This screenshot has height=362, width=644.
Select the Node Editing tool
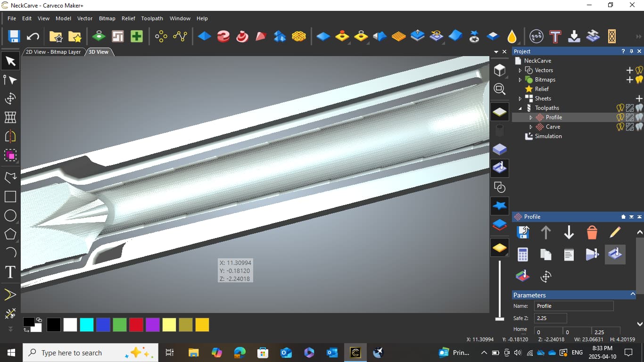[x=10, y=80]
